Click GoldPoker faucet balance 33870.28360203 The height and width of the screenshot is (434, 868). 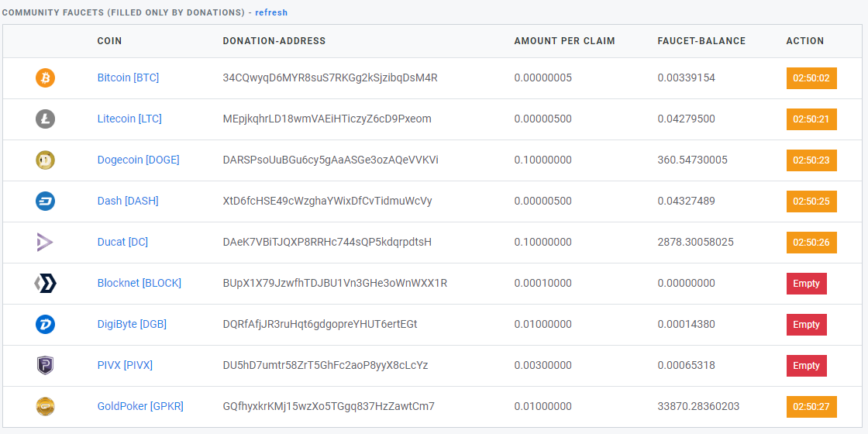698,406
